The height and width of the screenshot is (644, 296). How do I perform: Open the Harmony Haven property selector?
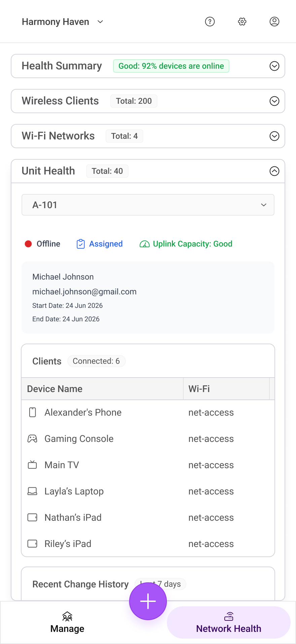click(63, 22)
